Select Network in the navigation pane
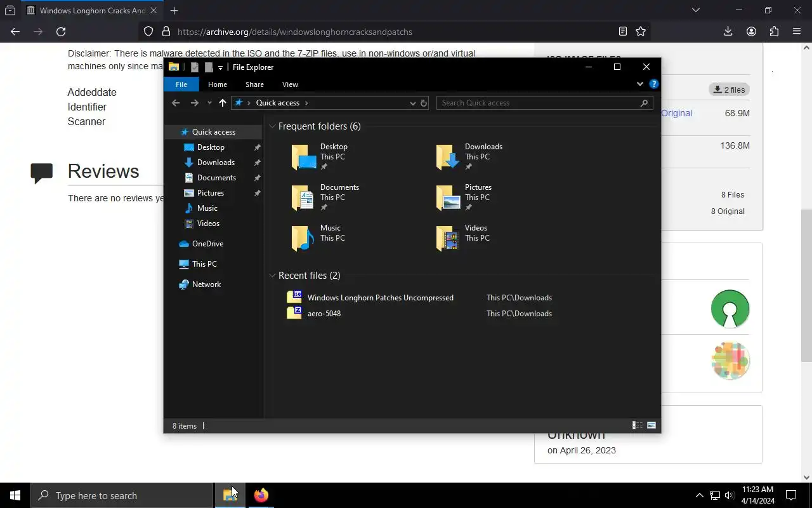Viewport: 812px width, 508px height. (x=206, y=284)
